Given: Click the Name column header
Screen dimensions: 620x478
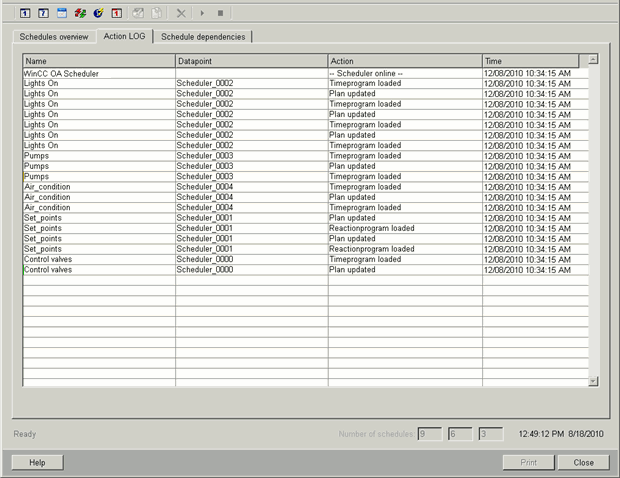Looking at the screenshot, I should pos(98,61).
